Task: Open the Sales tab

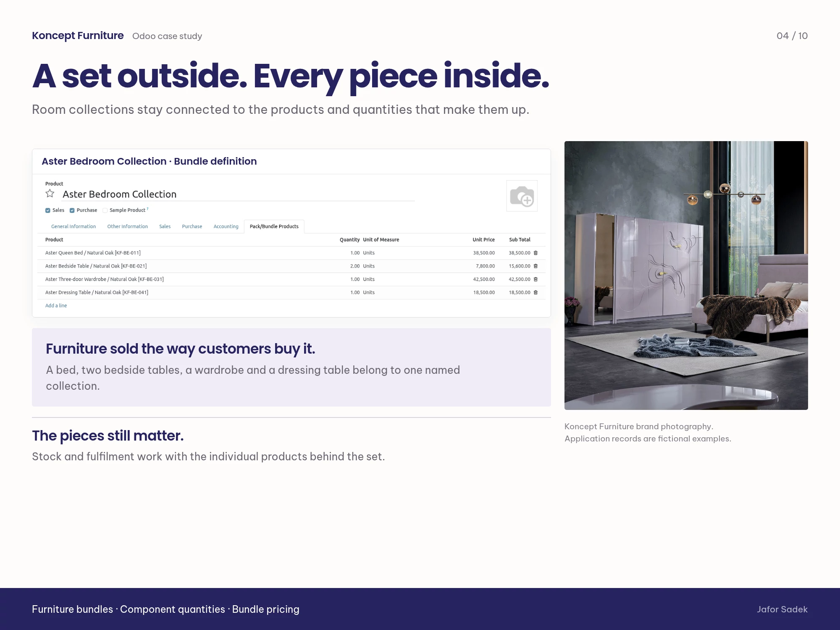Action: click(x=165, y=226)
